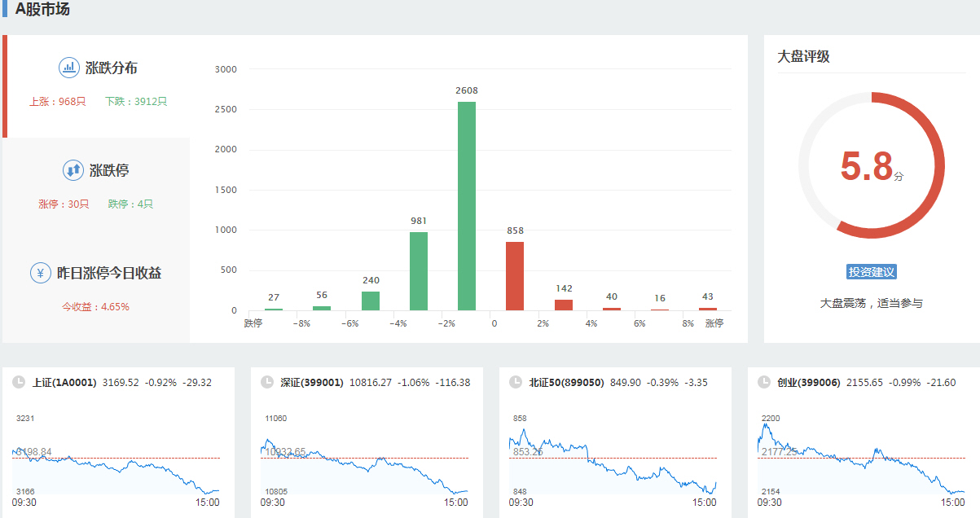Open the 上证(1A0001) index link
This screenshot has height=518, width=980.
64,382
